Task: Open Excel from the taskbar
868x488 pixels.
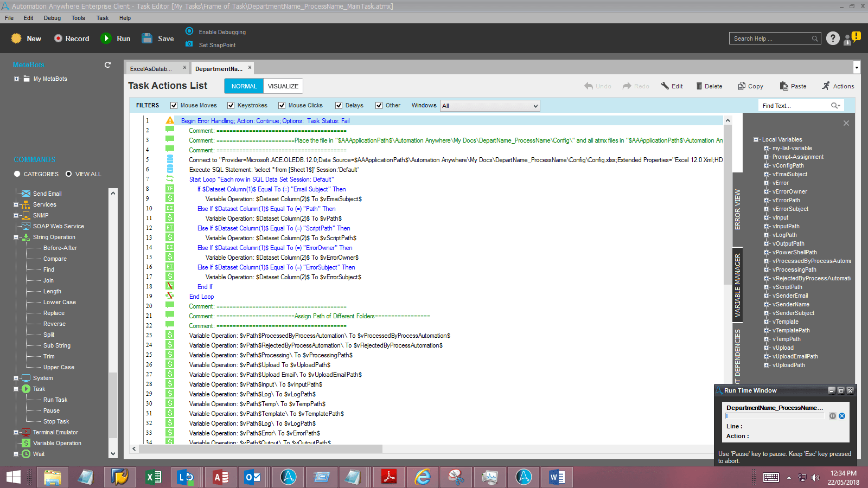Action: pyautogui.click(x=154, y=477)
